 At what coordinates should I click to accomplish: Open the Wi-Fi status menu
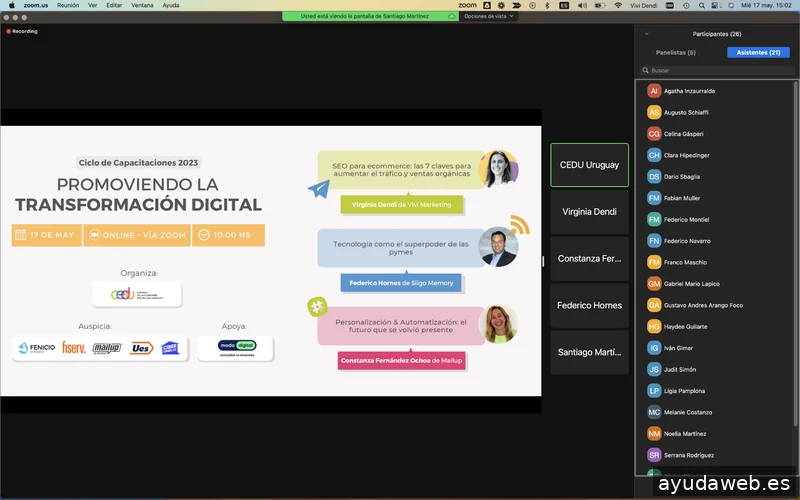pyautogui.click(x=618, y=5)
